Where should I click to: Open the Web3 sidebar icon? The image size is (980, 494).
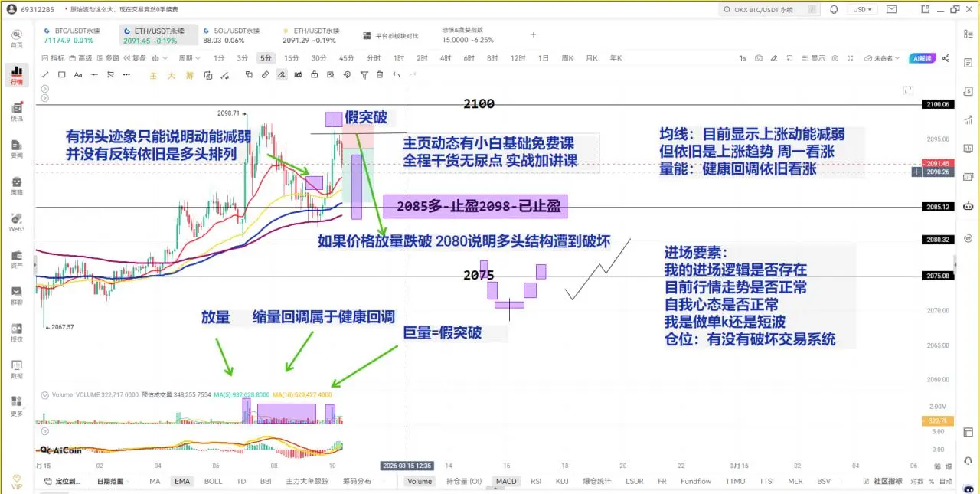(16, 222)
